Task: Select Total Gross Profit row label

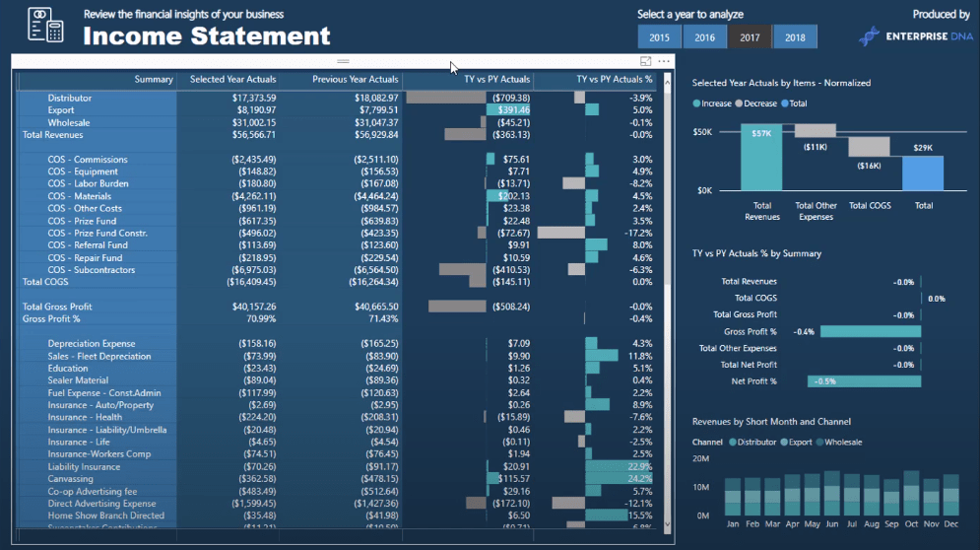Action: tap(57, 307)
